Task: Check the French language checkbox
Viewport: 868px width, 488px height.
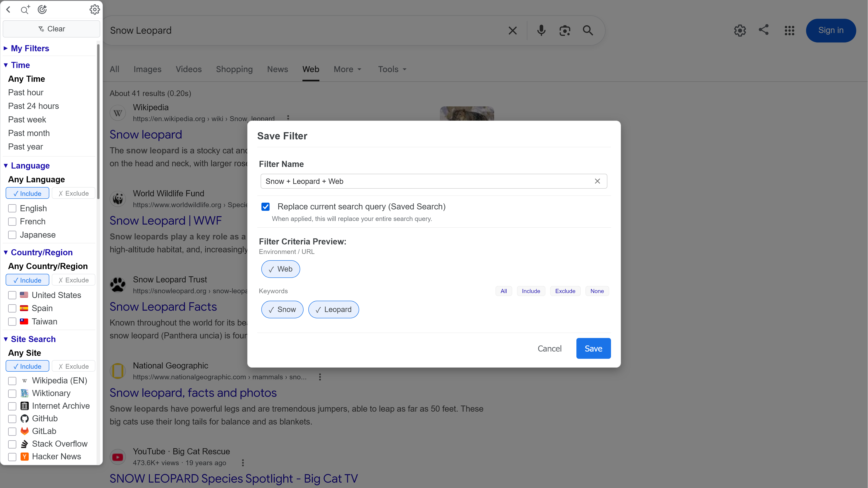Action: [x=12, y=222]
